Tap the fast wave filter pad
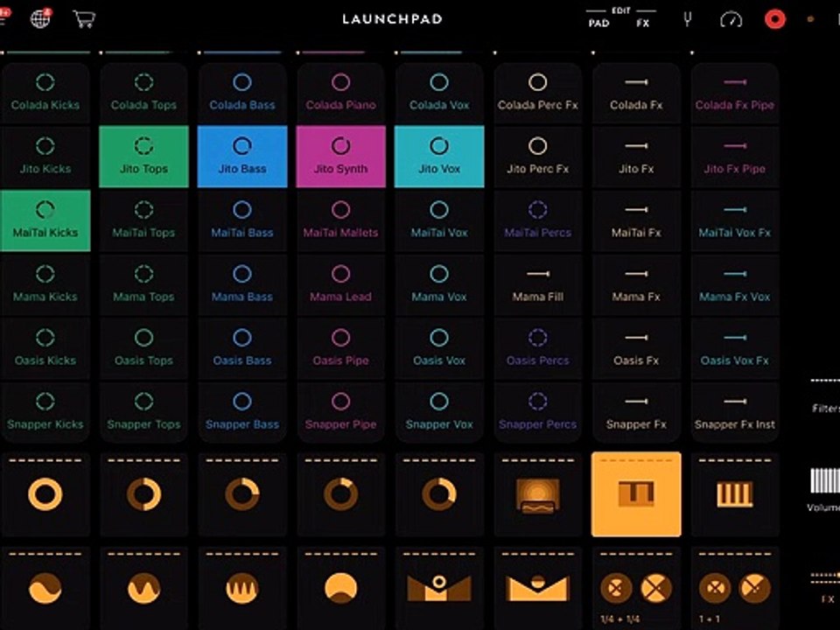The width and height of the screenshot is (840, 630). pyautogui.click(x=242, y=588)
